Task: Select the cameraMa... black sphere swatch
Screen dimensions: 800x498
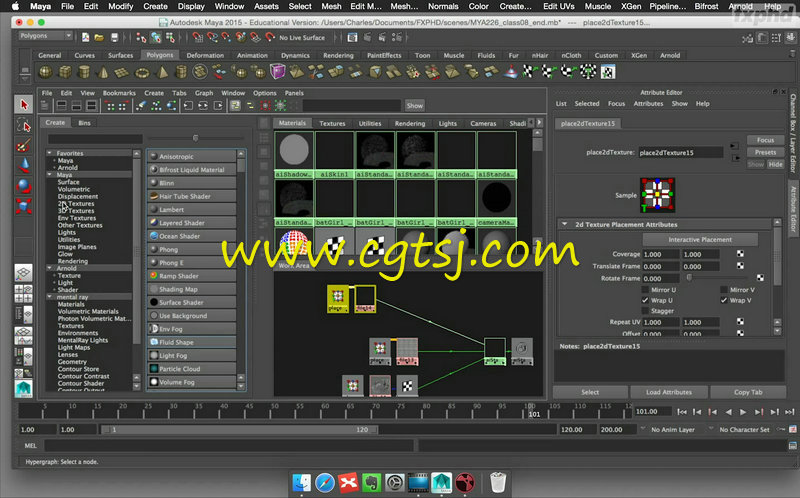Action: click(496, 203)
